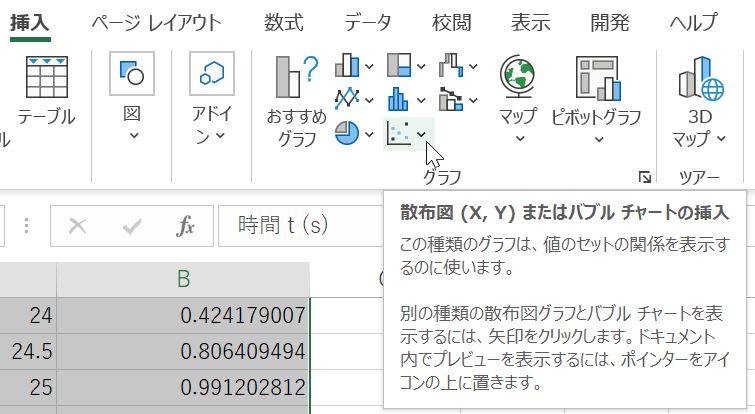Click the formula bar vertical dots handle
Viewport: 755px width, 414px height.
pyautogui.click(x=26, y=225)
